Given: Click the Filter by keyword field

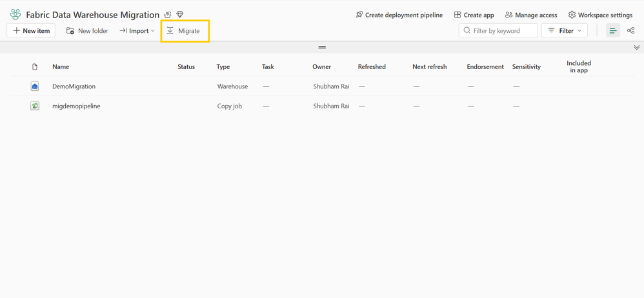Looking at the screenshot, I should coord(498,30).
